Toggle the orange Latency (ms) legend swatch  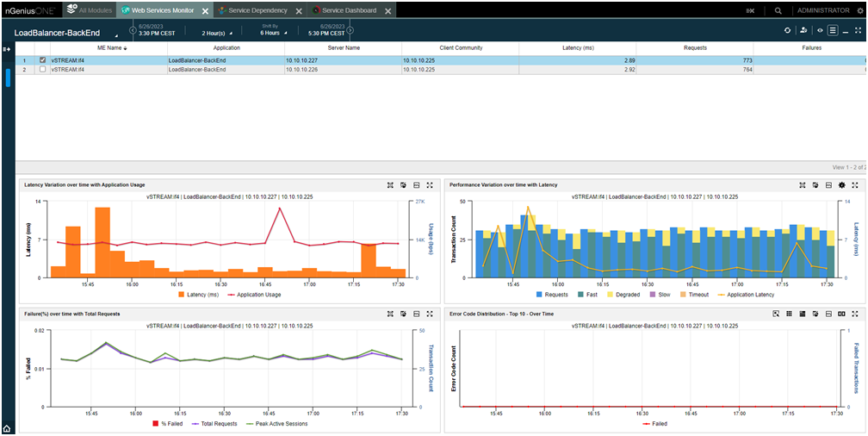point(183,295)
